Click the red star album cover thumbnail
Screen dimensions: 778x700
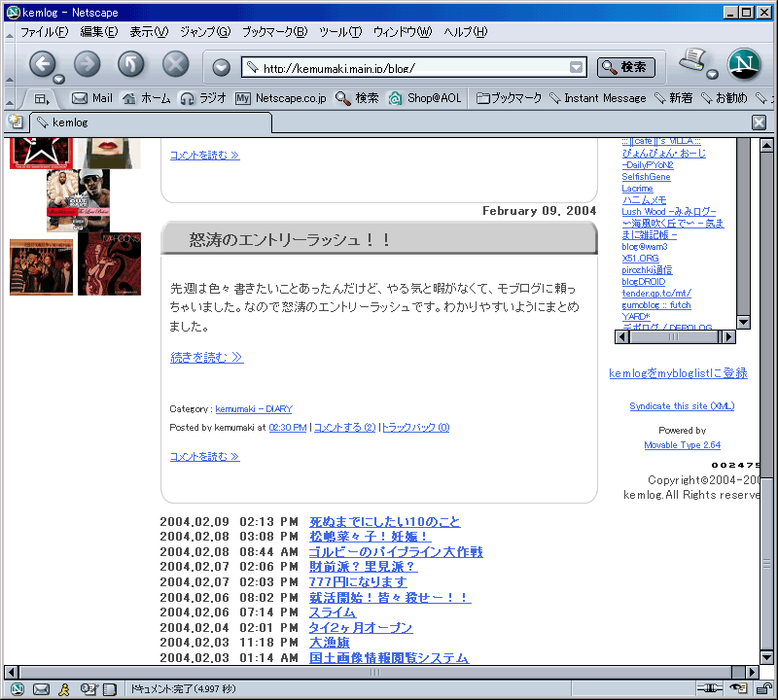coord(41,154)
